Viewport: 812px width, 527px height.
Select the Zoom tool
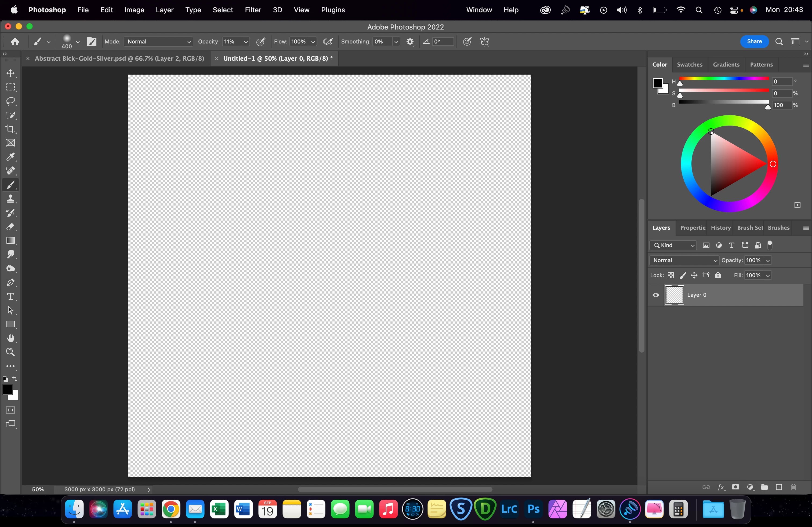tap(10, 352)
